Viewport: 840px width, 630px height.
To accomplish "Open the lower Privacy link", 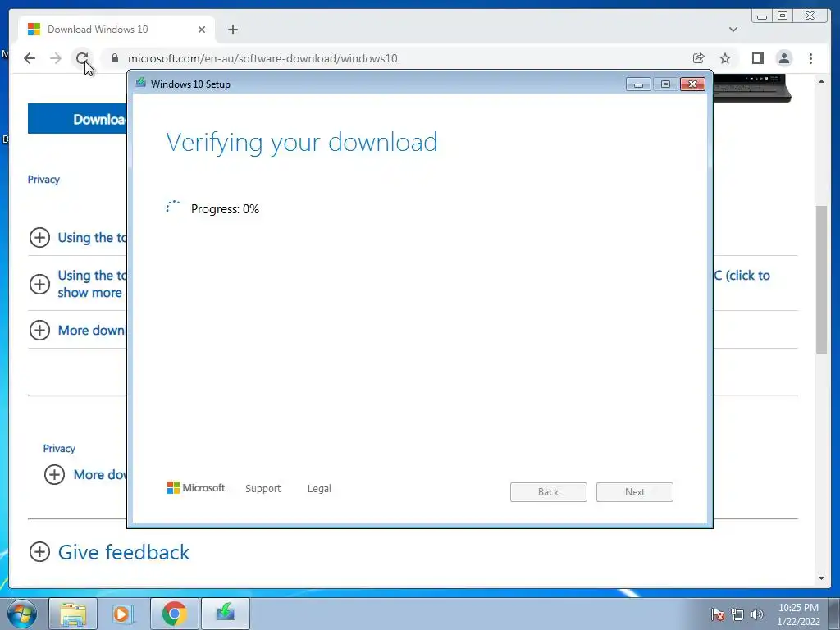I will pyautogui.click(x=59, y=449).
